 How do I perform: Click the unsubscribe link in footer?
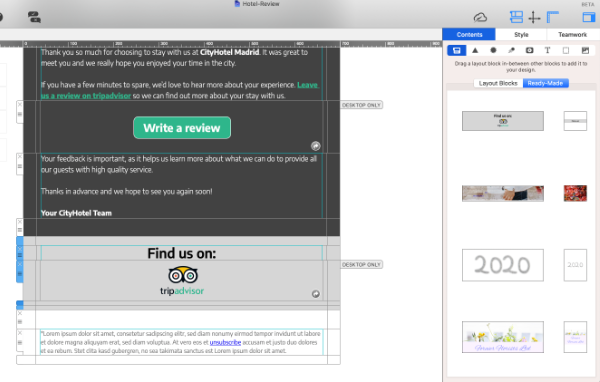click(225, 343)
